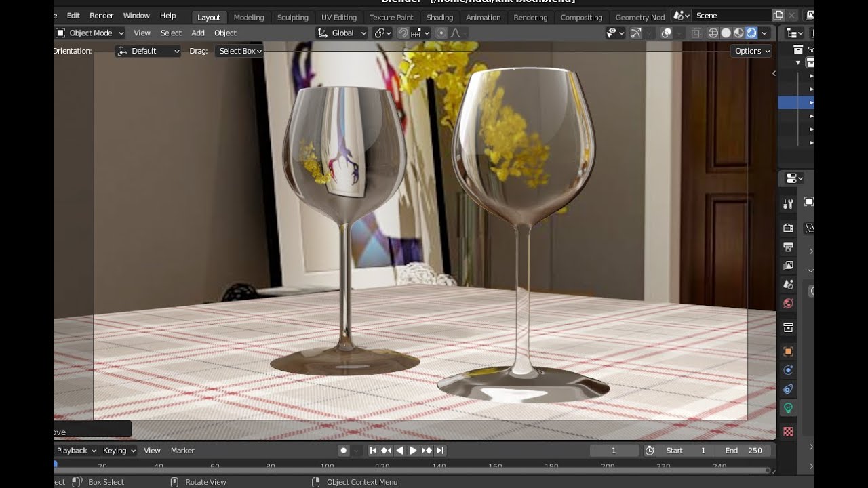
Task: Open the Tool properties tab
Action: pyautogui.click(x=788, y=204)
